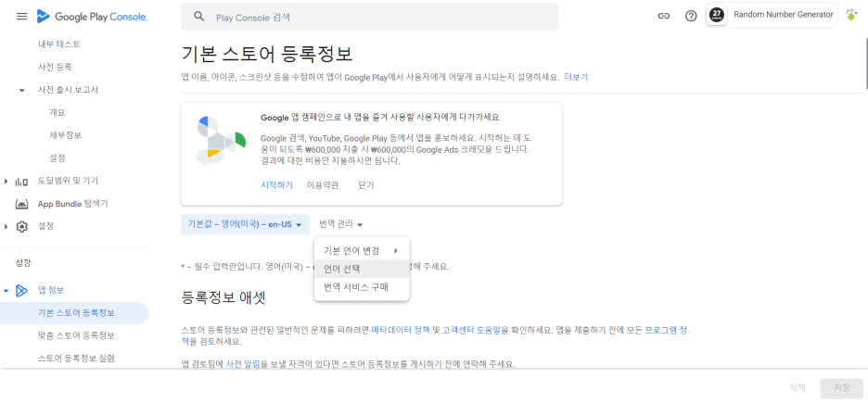Open the 고객센터 도움말 link
The width and height of the screenshot is (868, 403).
tap(472, 330)
